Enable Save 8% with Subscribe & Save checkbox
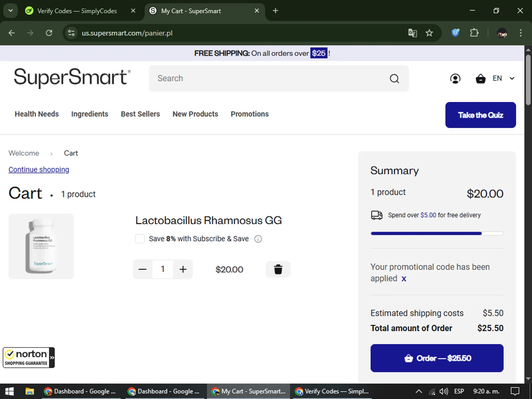The image size is (532, 399). [x=140, y=239]
